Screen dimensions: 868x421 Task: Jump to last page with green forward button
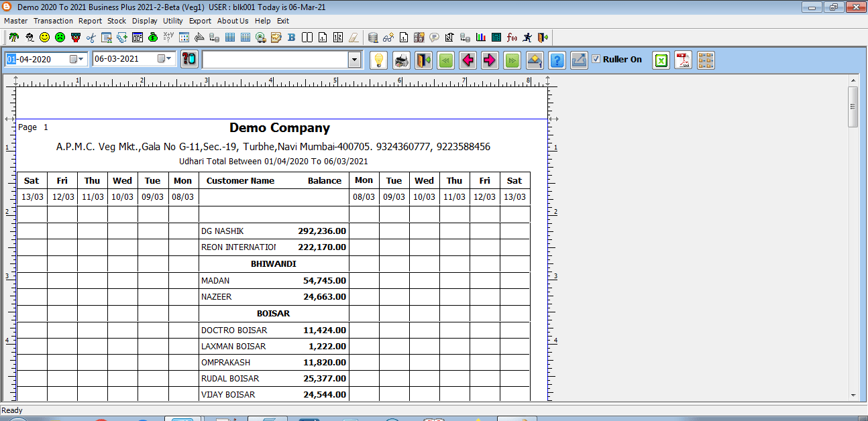(x=512, y=60)
